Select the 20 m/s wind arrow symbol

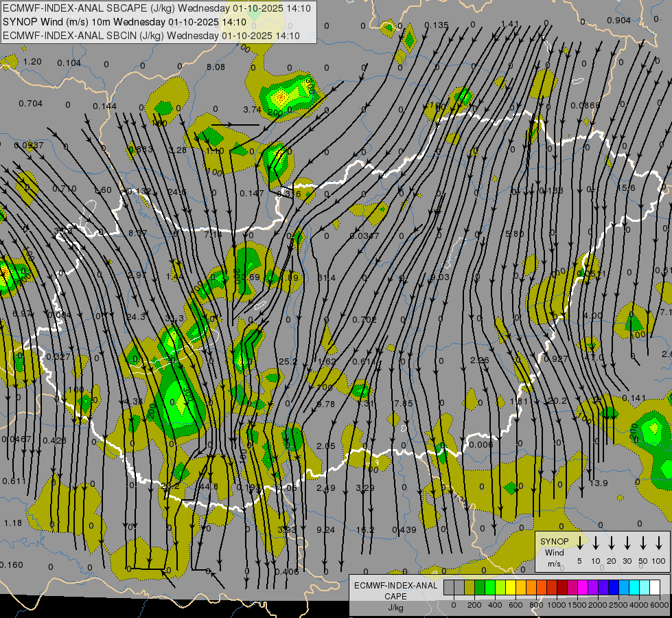(612, 543)
